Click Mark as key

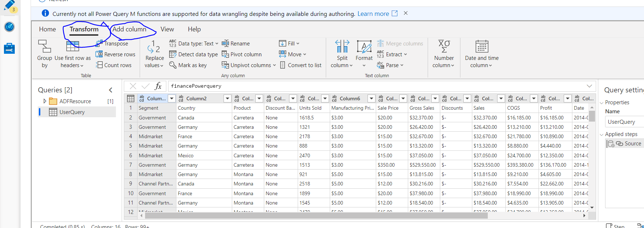(x=188, y=65)
